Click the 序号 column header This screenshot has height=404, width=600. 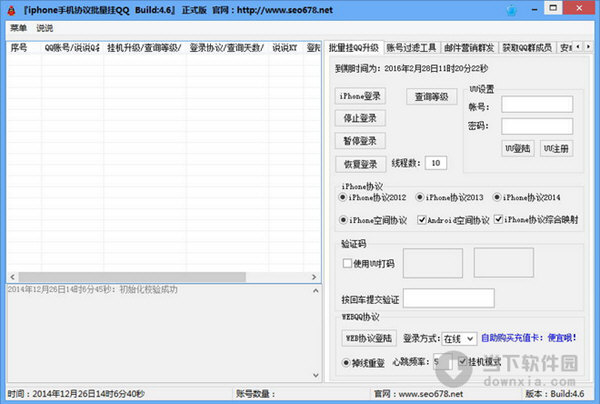click(24, 48)
